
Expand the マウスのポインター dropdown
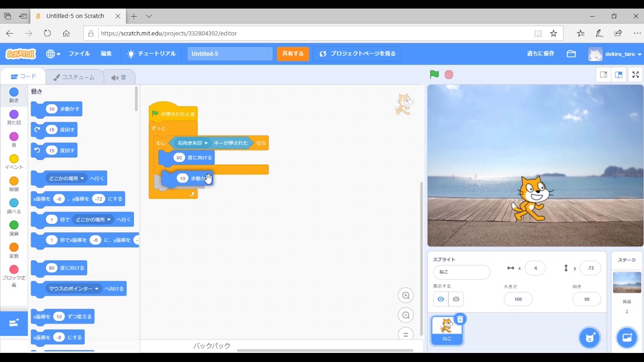tap(73, 289)
